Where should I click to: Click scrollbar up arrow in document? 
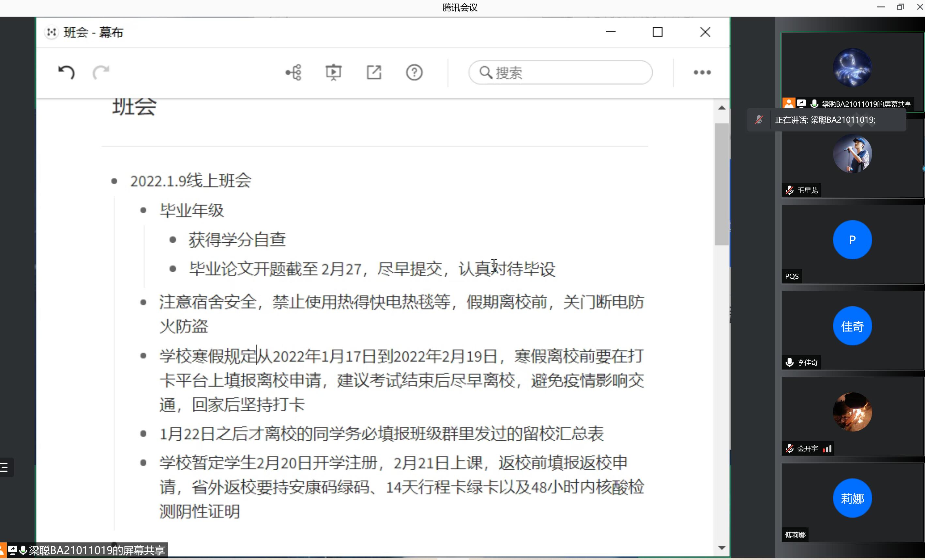pyautogui.click(x=721, y=108)
